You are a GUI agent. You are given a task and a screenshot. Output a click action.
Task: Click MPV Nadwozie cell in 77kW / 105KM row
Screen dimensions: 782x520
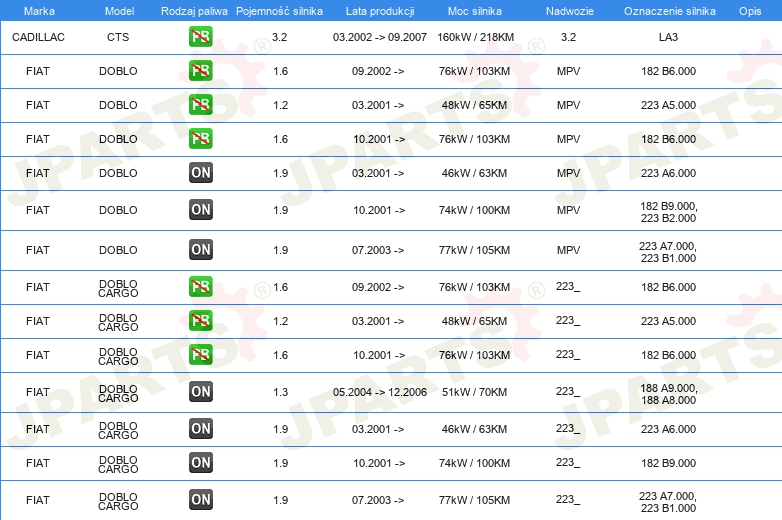(569, 250)
